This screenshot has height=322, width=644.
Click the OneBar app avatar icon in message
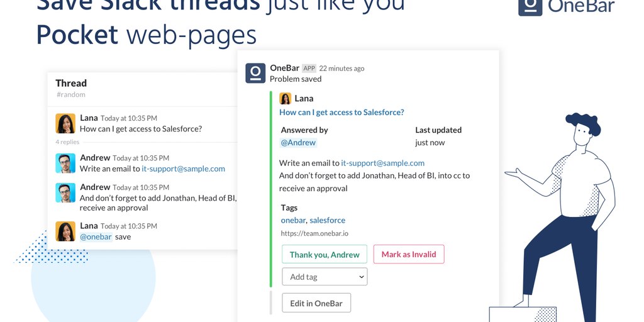point(255,73)
